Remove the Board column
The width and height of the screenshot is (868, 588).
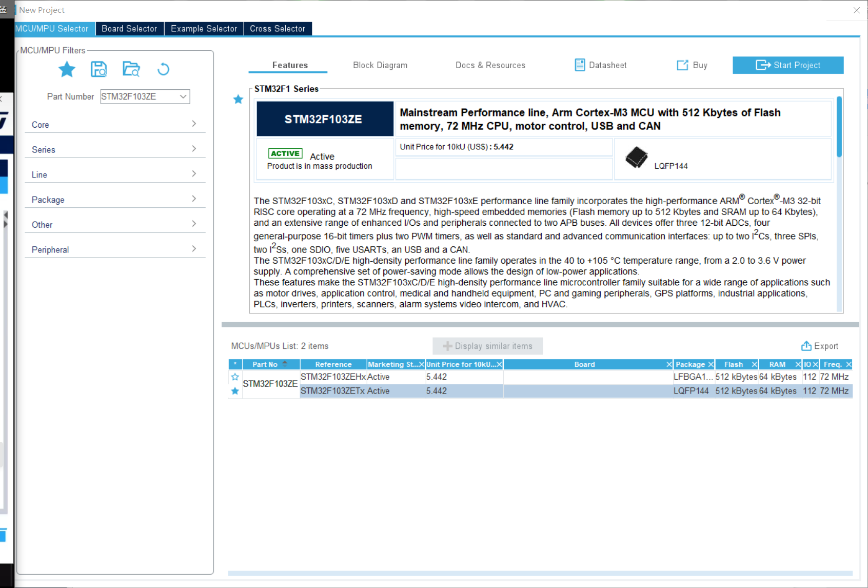669,364
